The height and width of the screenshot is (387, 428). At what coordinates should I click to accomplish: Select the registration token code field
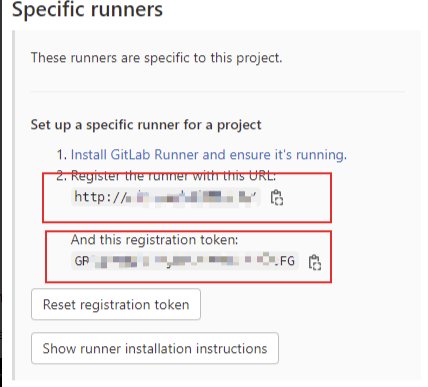coord(185,261)
